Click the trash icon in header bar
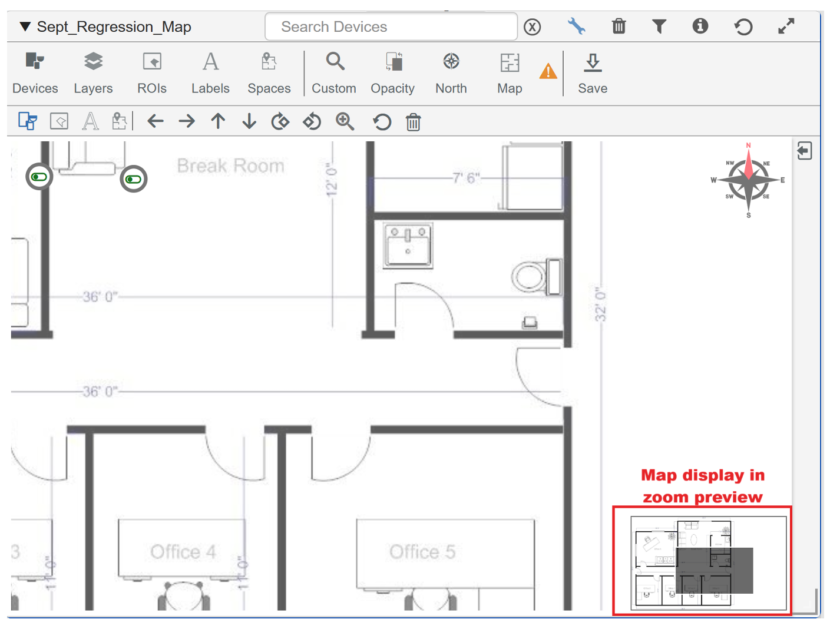Screen dimensions: 840x629 coord(619,27)
